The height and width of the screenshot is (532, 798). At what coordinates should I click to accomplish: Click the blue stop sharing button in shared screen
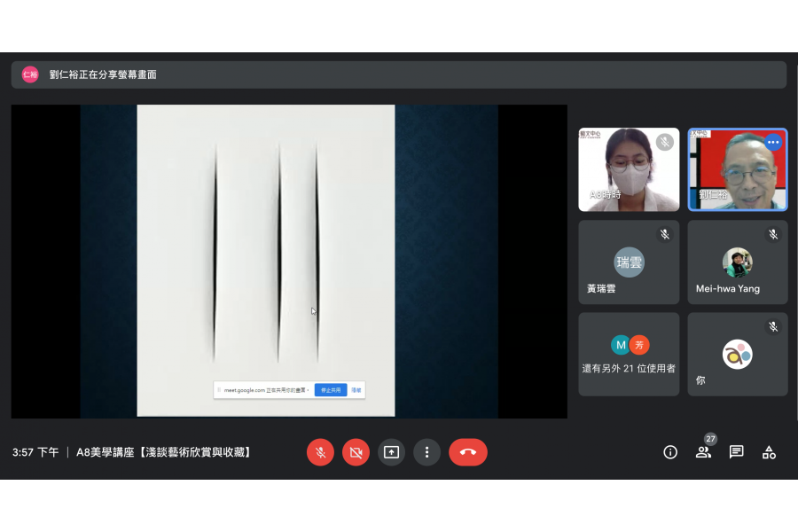coord(331,390)
